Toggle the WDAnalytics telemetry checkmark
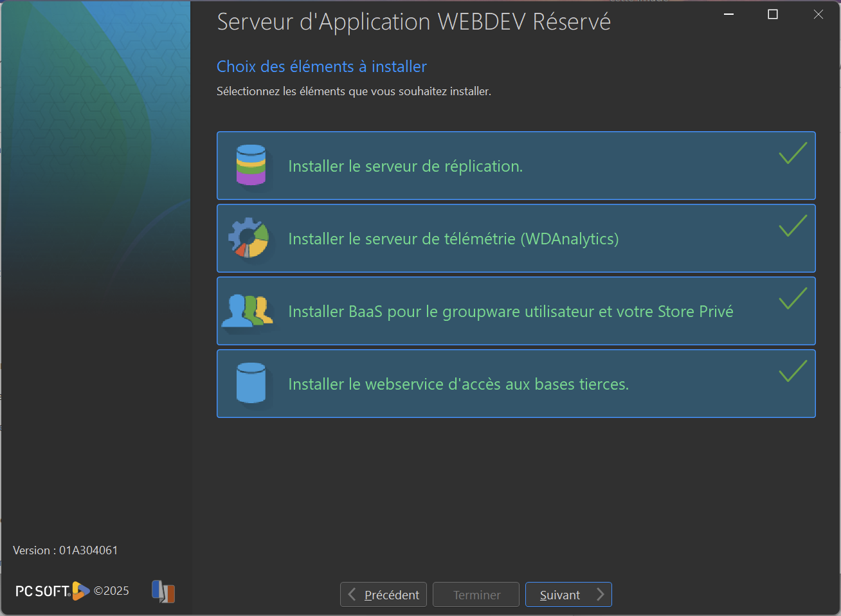Screen dimensions: 841x616 (793, 226)
